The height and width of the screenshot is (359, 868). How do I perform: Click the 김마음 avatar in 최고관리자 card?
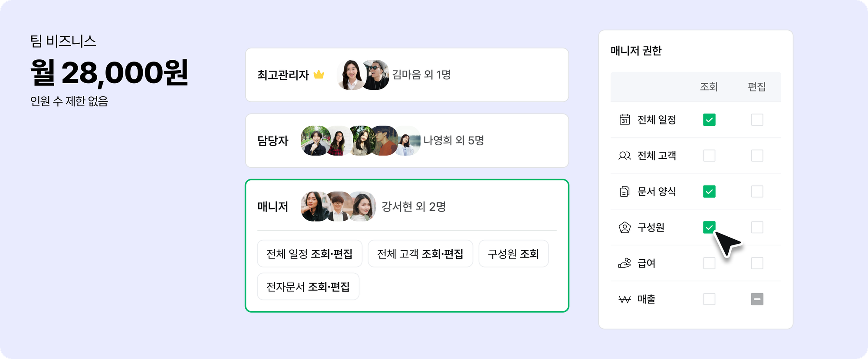click(352, 75)
